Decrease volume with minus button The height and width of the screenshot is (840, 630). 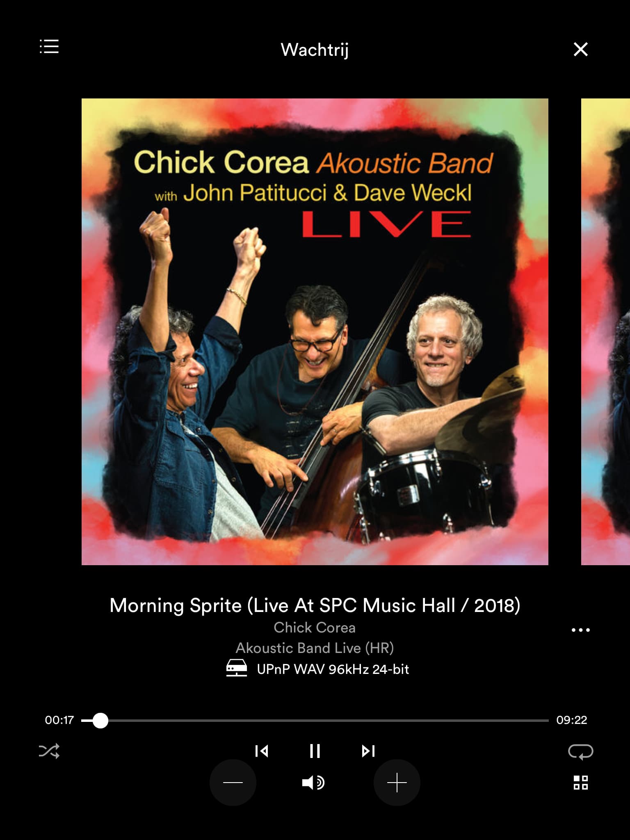(x=233, y=783)
